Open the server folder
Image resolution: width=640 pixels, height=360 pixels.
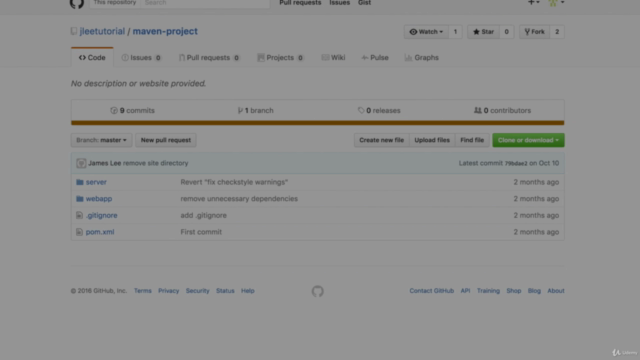pyautogui.click(x=96, y=182)
